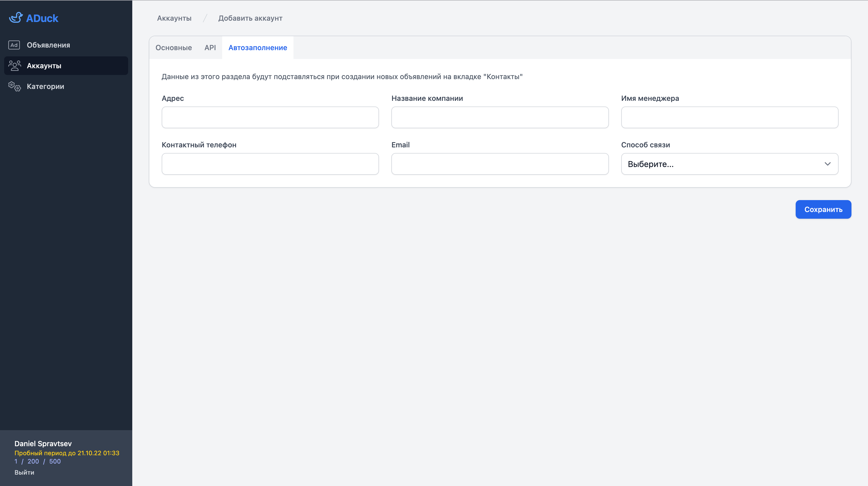Open the Объявления sidebar section
The width and height of the screenshot is (868, 486).
pos(48,45)
